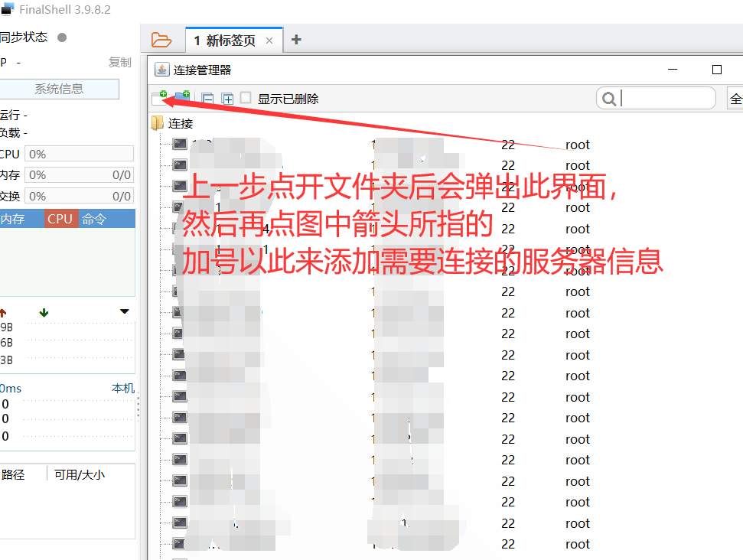Click the 复制 link next to IP

click(119, 63)
